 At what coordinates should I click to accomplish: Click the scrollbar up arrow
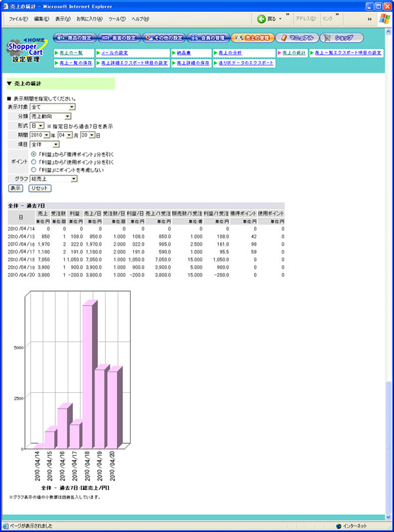tap(388, 32)
